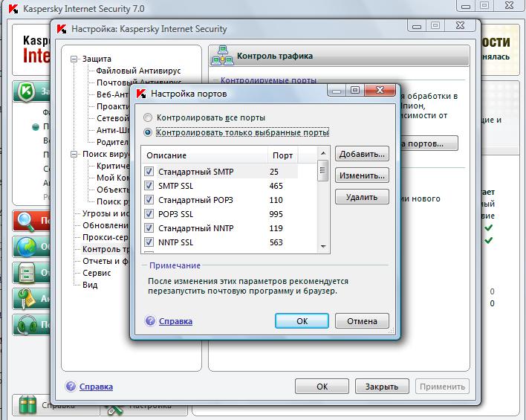Image resolution: width=526 pixels, height=420 pixels.
Task: Click Закрыть in settings window
Action: pyautogui.click(x=382, y=387)
